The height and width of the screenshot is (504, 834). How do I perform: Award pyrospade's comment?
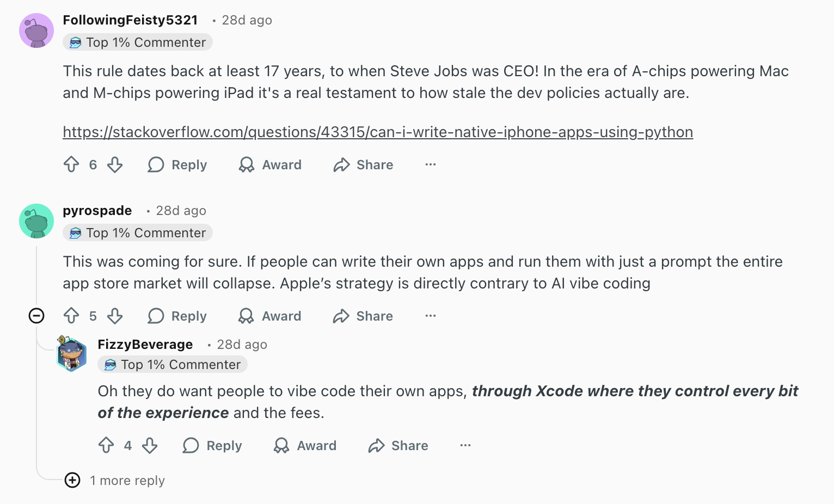click(270, 316)
